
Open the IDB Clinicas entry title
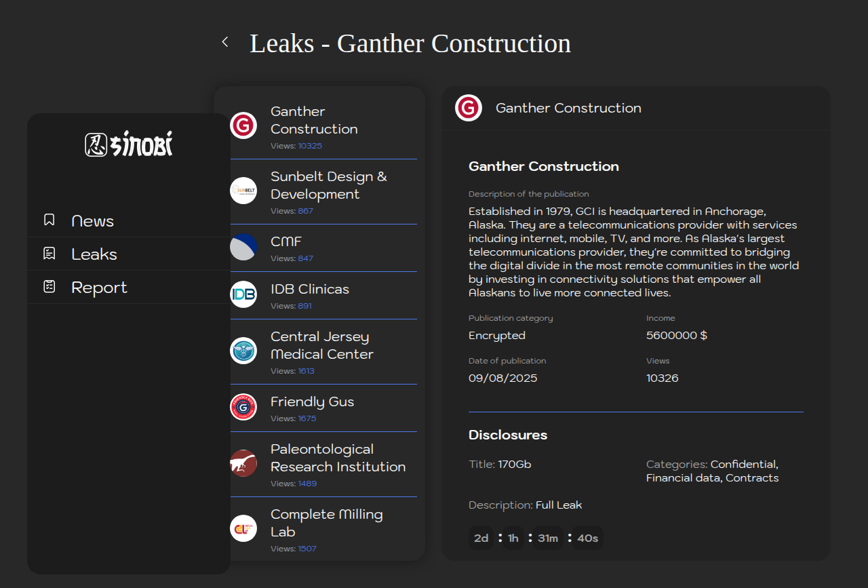310,289
